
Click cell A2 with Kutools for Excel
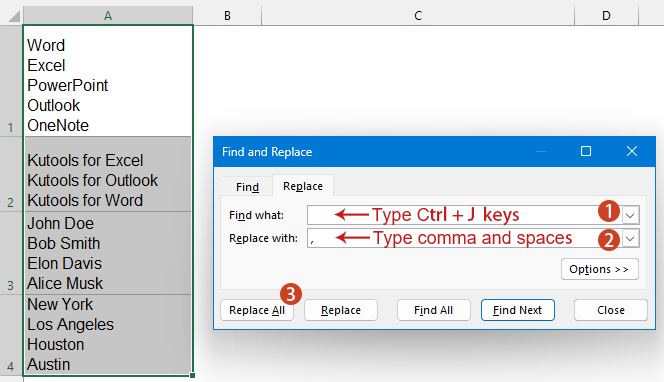tap(108, 174)
